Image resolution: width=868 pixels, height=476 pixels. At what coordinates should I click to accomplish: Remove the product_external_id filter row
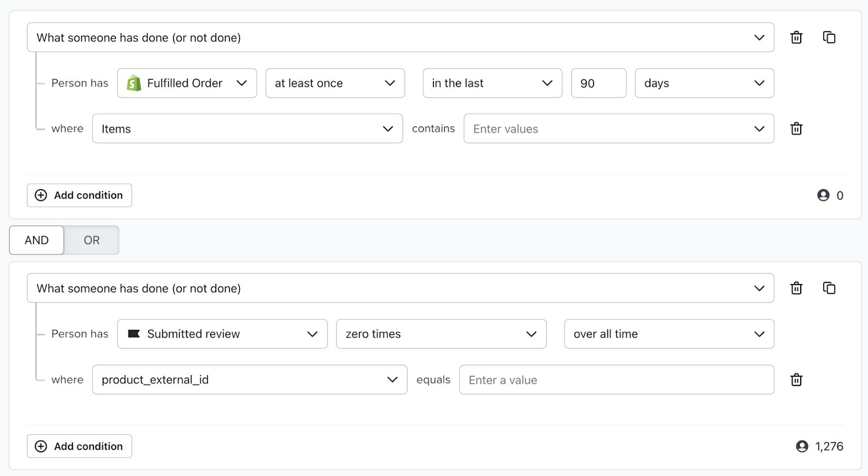coord(796,380)
